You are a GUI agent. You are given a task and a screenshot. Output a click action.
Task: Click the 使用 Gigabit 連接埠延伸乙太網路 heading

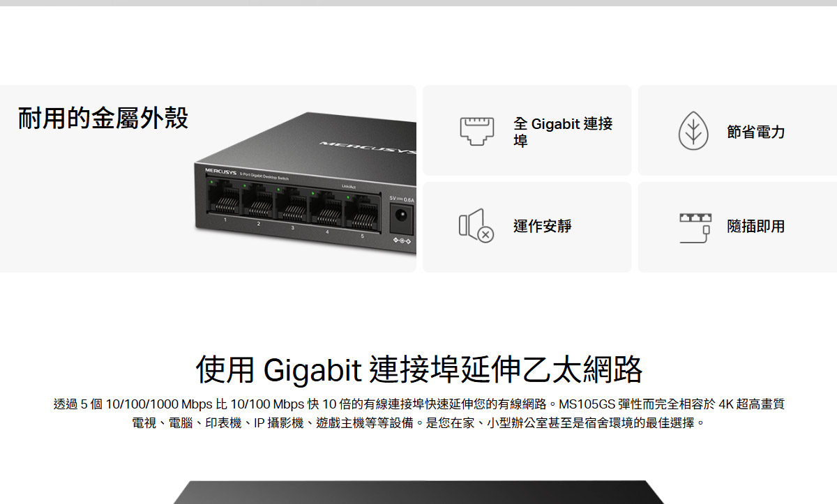(x=418, y=369)
